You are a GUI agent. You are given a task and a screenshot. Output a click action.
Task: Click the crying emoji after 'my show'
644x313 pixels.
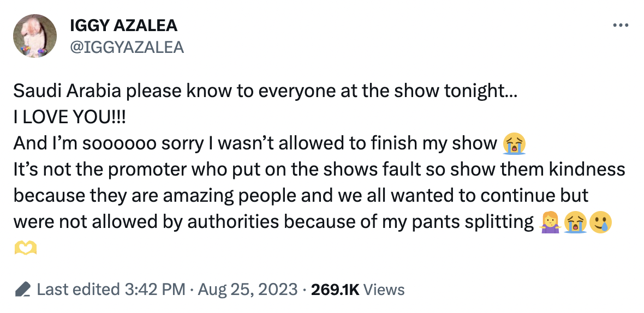(514, 143)
